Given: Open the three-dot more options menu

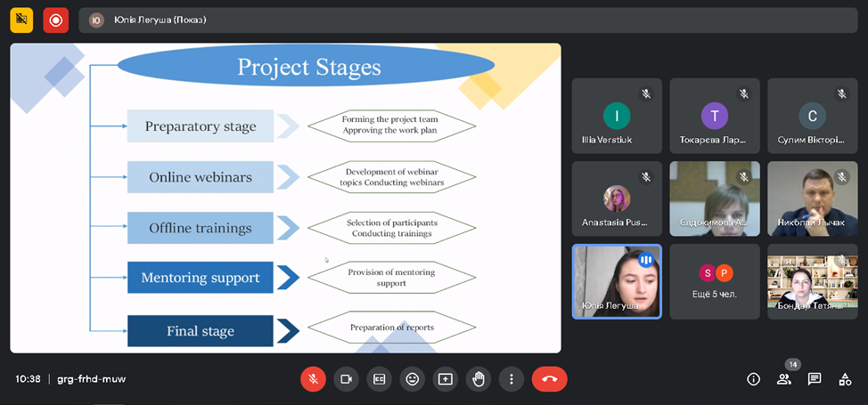Looking at the screenshot, I should coord(512,379).
